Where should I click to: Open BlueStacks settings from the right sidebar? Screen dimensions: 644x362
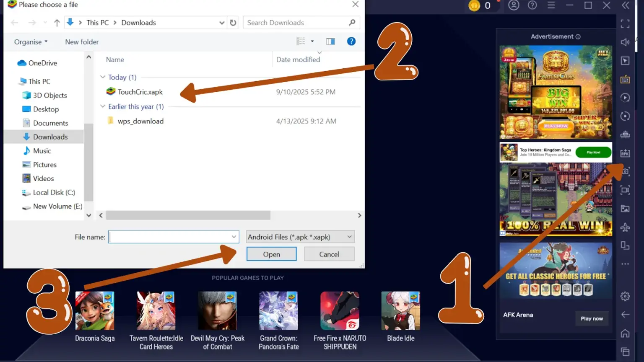coord(625,296)
